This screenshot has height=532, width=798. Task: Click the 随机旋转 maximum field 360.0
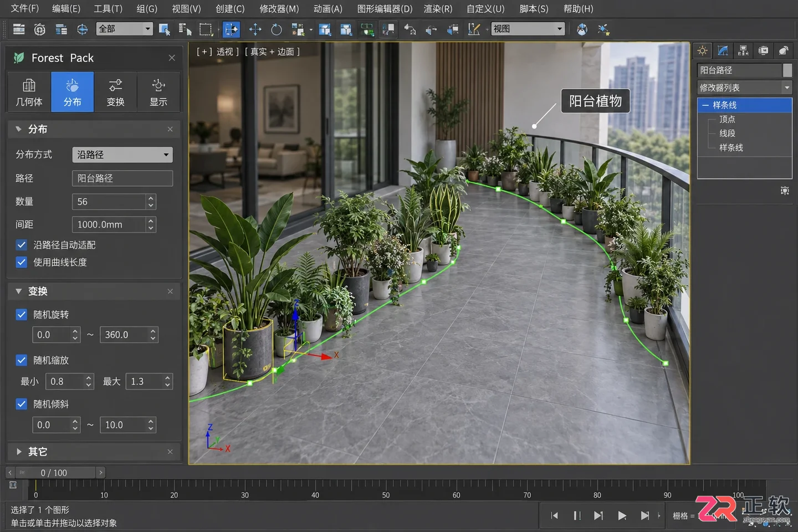[124, 335]
